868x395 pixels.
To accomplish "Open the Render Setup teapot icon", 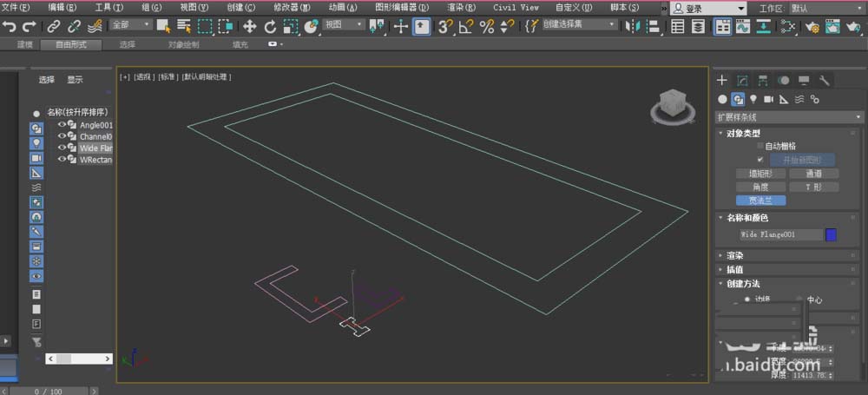I will tap(812, 26).
